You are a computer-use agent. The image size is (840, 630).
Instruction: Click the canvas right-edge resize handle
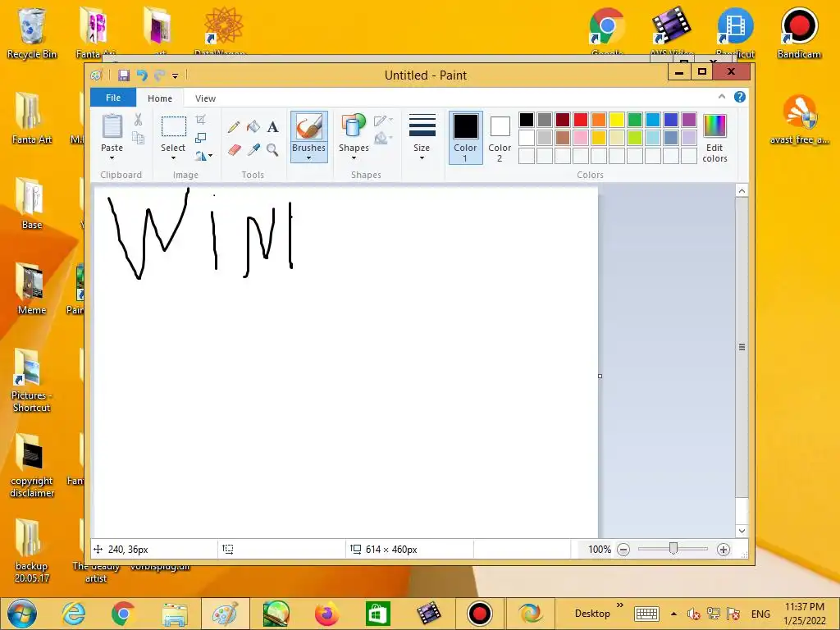(x=600, y=376)
